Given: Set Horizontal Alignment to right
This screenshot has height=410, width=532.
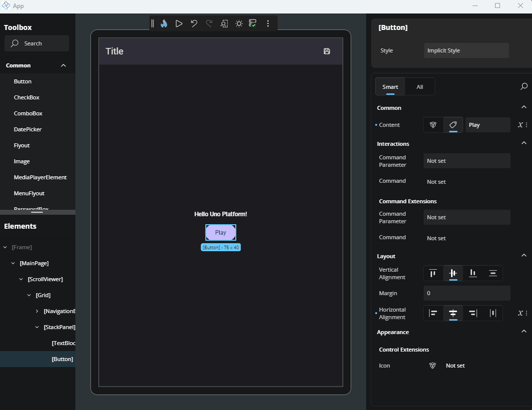Looking at the screenshot, I should (473, 313).
